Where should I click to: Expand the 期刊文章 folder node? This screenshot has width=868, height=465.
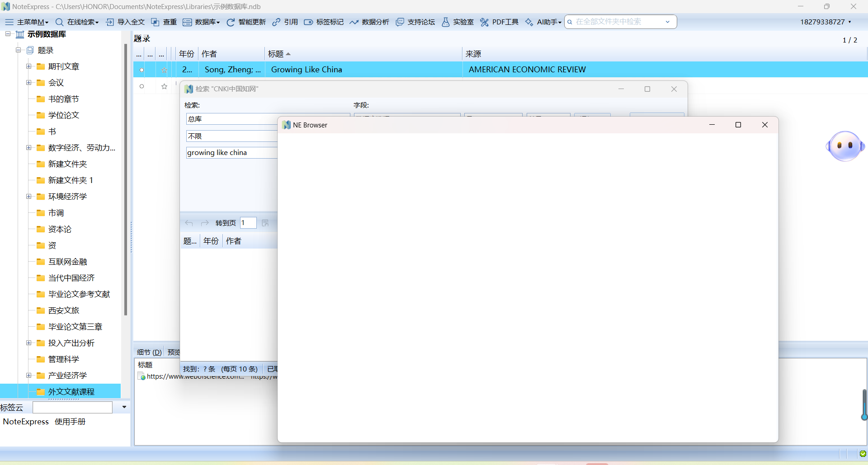coord(28,66)
